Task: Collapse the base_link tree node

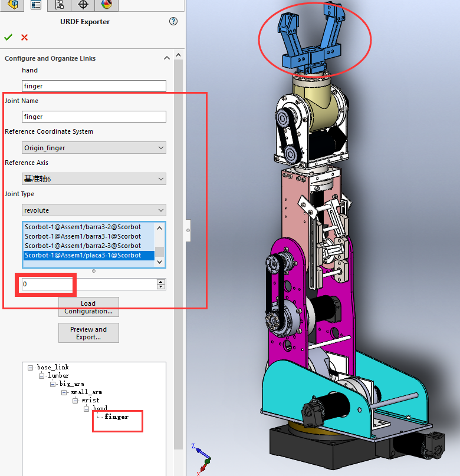Action: click(31, 368)
